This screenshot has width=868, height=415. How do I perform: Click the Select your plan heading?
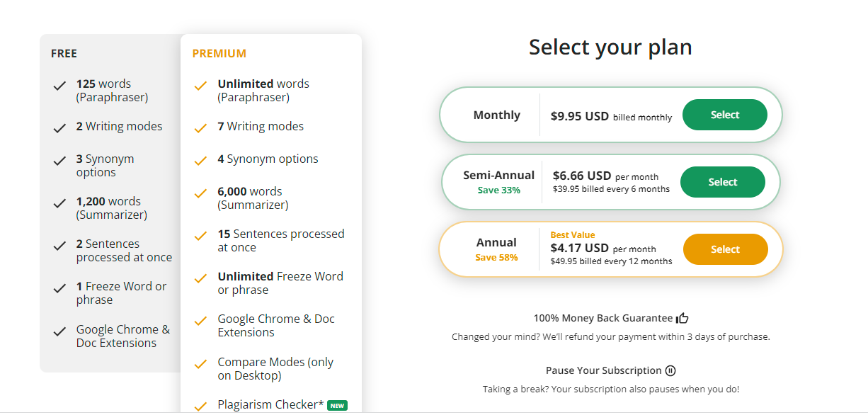610,47
